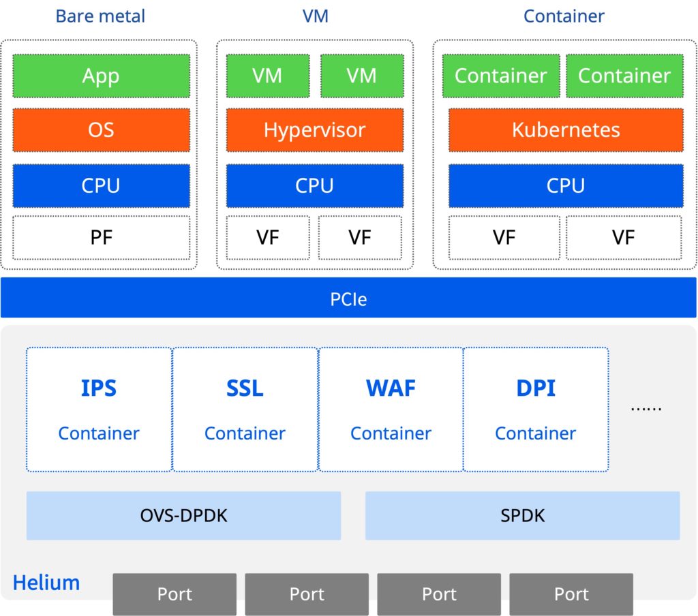Click the CPU block below Kubernetes
Screen dimensions: 698x616
click(566, 185)
